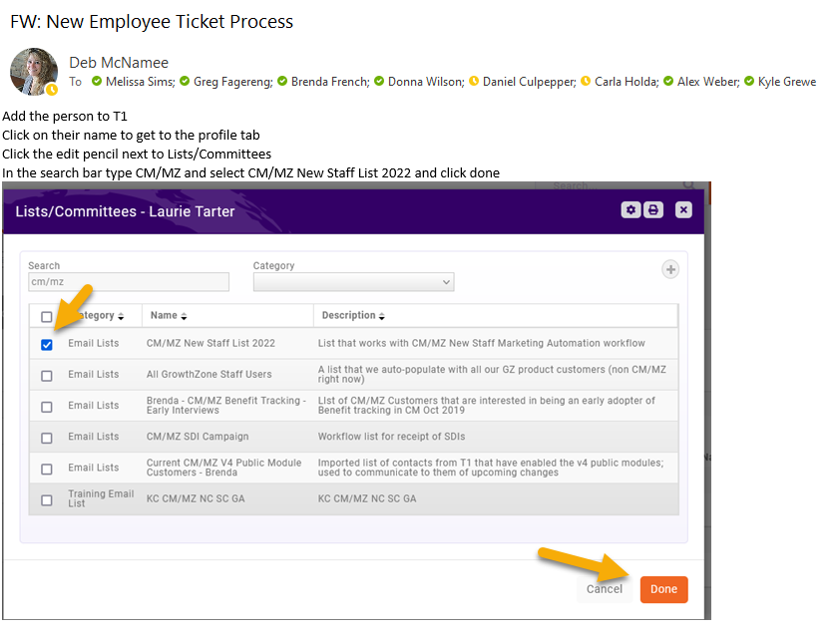Viewport: 840px width, 637px height.
Task: Select the KC CM/MZ NC SC GA row checkbox
Action: (x=47, y=499)
